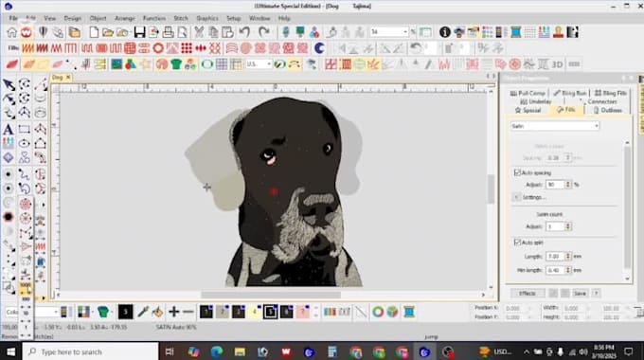Click the taskbar search box
Image resolution: width=644 pixels, height=360 pixels.
click(x=90, y=351)
